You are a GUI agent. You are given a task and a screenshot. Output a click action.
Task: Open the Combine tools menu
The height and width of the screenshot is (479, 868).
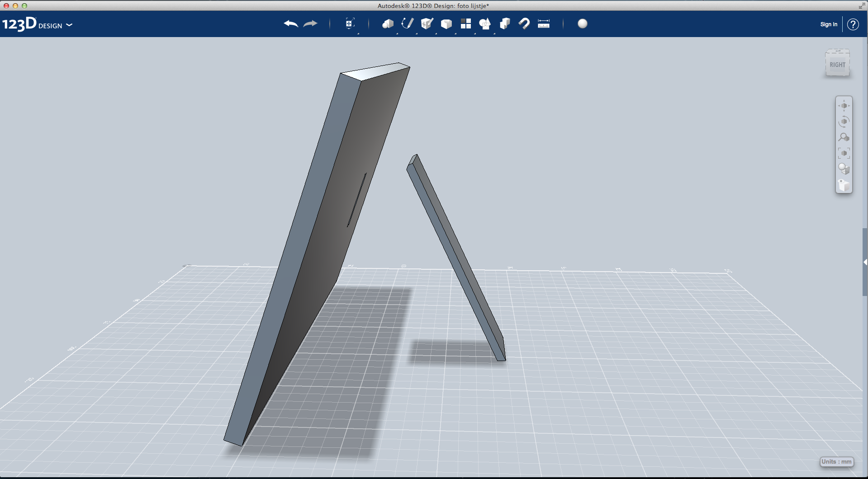pos(505,23)
